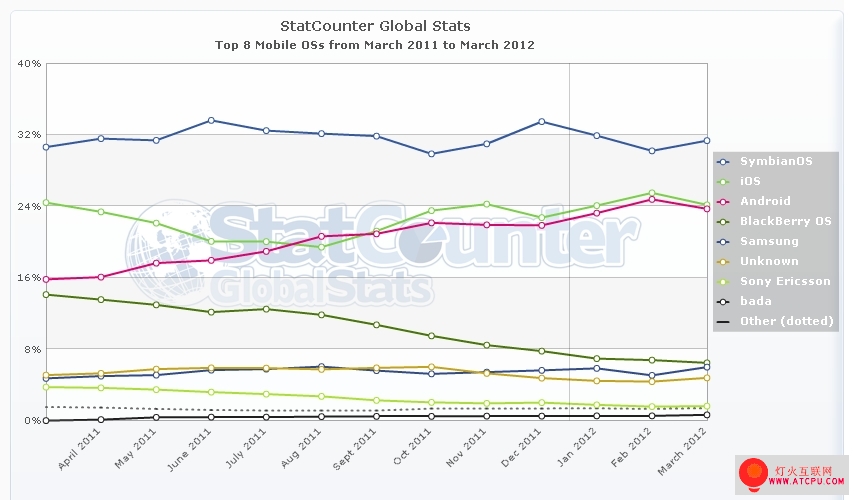Click the 32% y-axis label
The image size is (854, 500).
pos(29,135)
